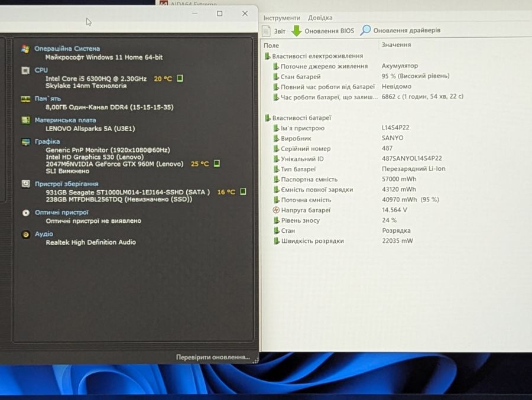Click the value Акумулятор
532x400 pixels.
[x=400, y=66]
